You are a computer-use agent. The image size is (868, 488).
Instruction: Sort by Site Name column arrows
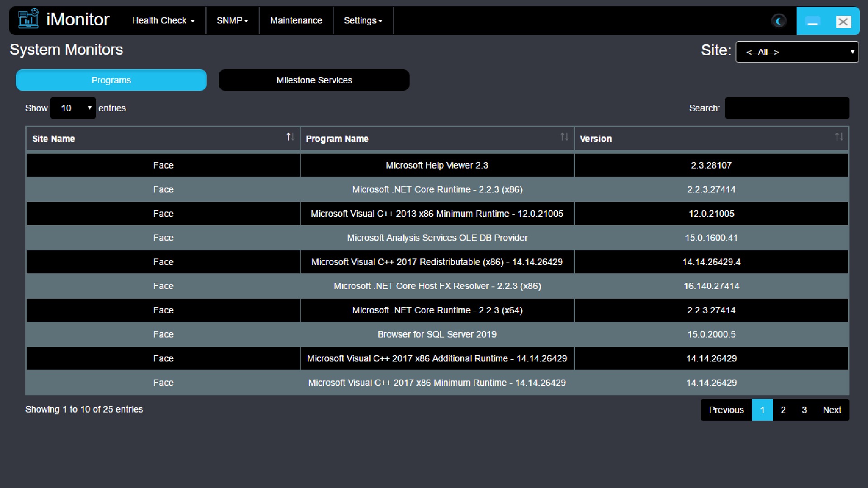pyautogui.click(x=290, y=137)
